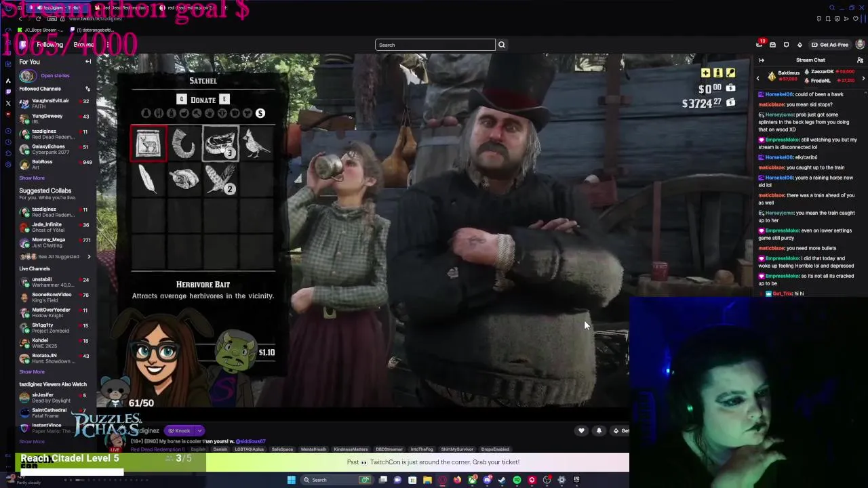Open Kohdel WWE 2K25 channel
The width and height of the screenshot is (868, 488).
(54, 343)
